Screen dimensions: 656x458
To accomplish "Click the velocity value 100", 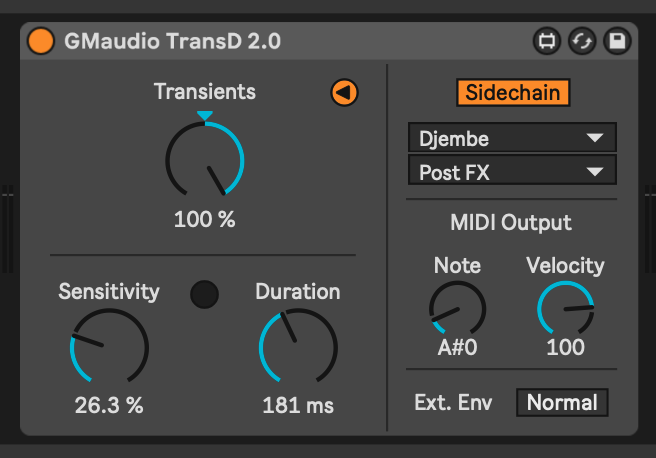I will (x=566, y=347).
